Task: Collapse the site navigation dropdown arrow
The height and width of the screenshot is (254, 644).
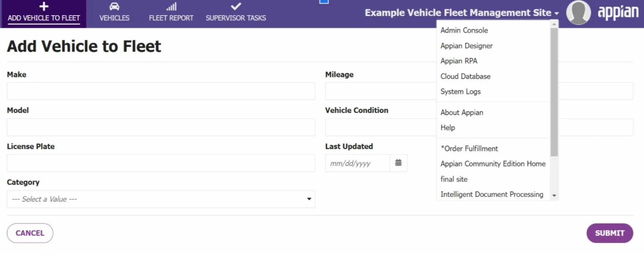Action: coord(557,13)
